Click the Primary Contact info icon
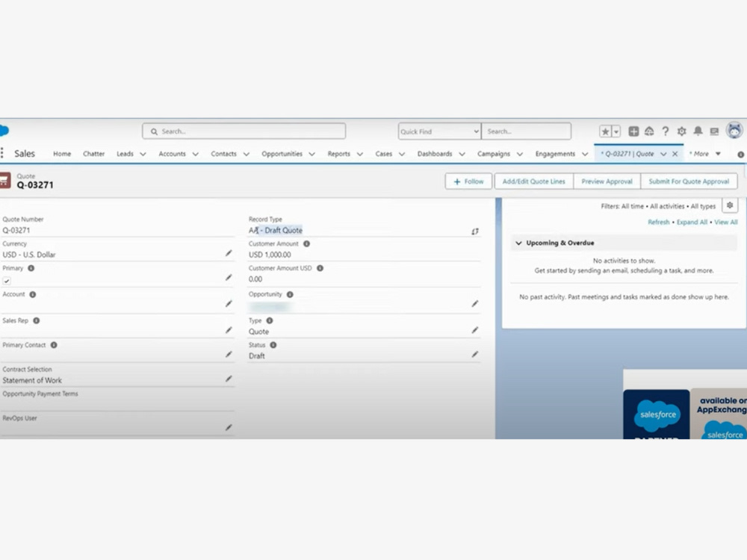The height and width of the screenshot is (560, 747). click(x=54, y=345)
